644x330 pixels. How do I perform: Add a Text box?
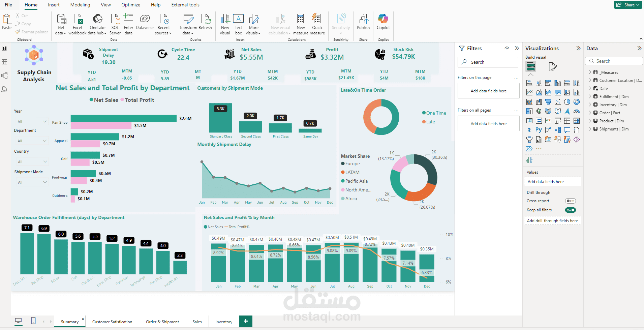click(x=238, y=24)
